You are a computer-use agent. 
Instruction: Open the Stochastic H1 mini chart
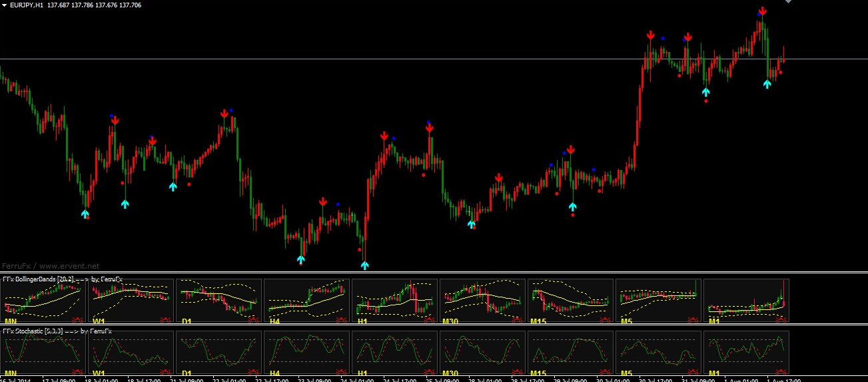(394, 351)
